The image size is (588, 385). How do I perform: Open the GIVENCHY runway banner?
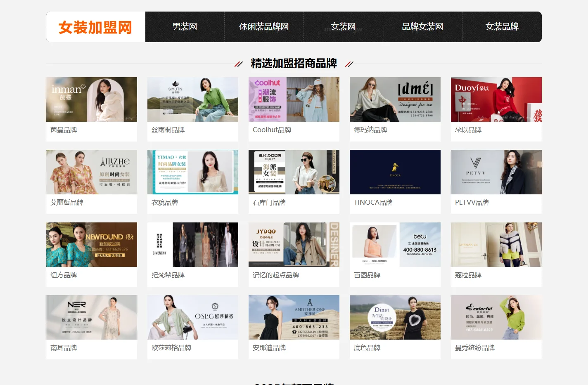point(193,245)
